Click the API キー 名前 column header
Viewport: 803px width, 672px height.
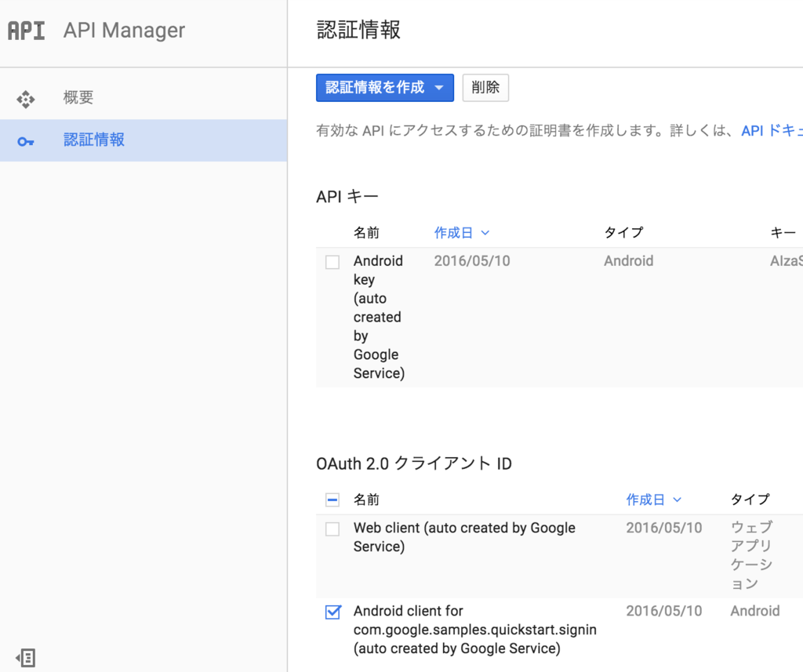[x=366, y=233]
